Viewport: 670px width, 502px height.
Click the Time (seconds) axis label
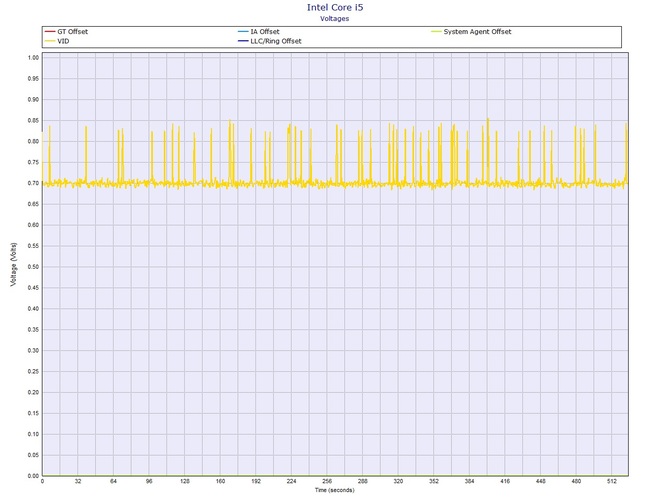click(x=335, y=490)
